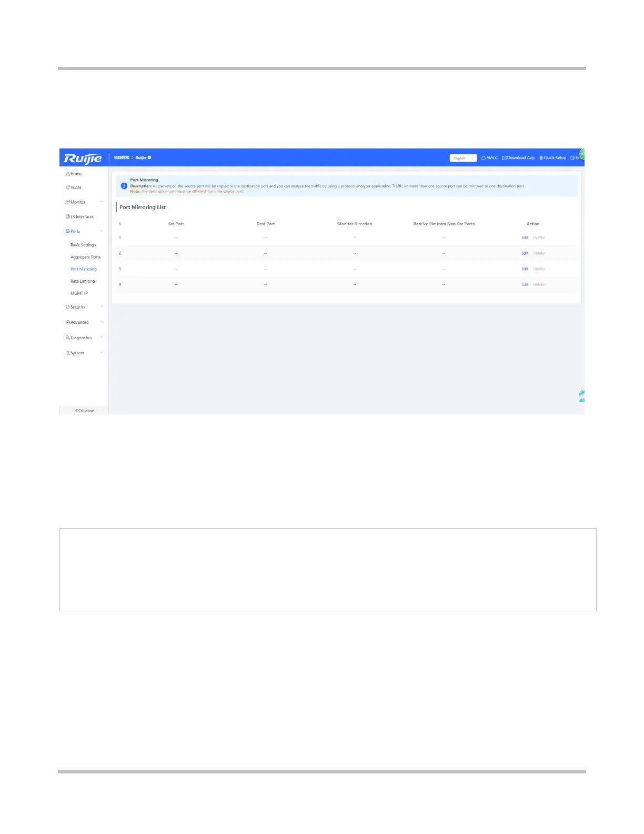Open the Home page icon in sidebar
Viewport: 644px width, 834px height.
68,174
